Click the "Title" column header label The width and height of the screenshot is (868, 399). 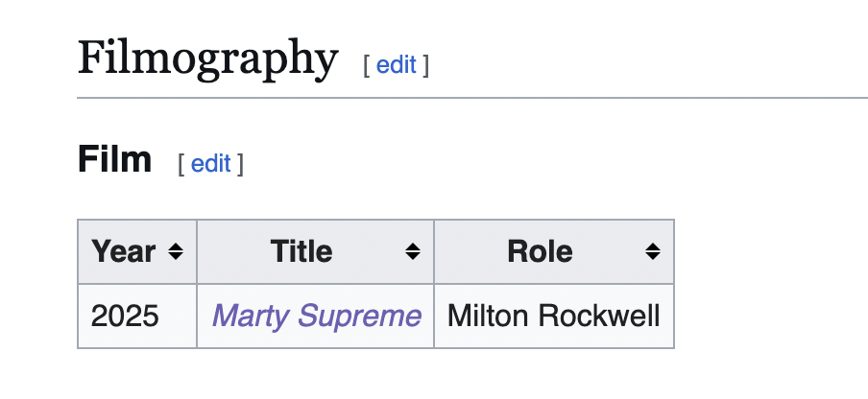[x=301, y=251]
